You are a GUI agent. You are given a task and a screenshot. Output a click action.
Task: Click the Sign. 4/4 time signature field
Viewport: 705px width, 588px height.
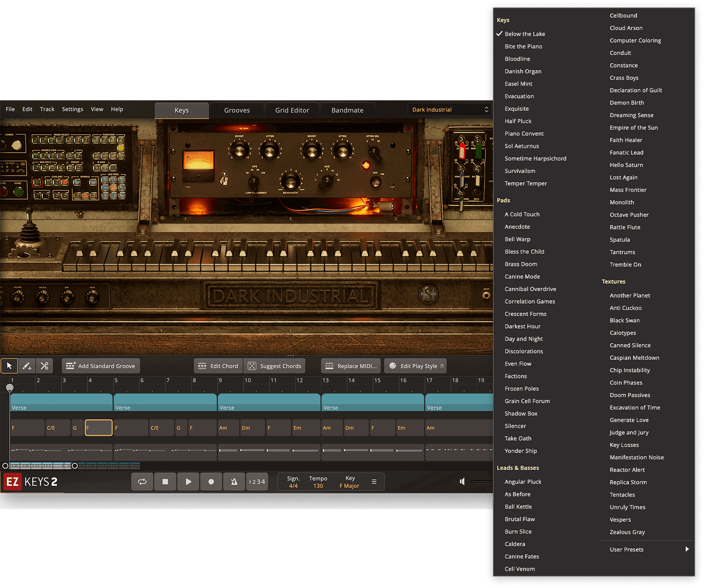coord(293,482)
